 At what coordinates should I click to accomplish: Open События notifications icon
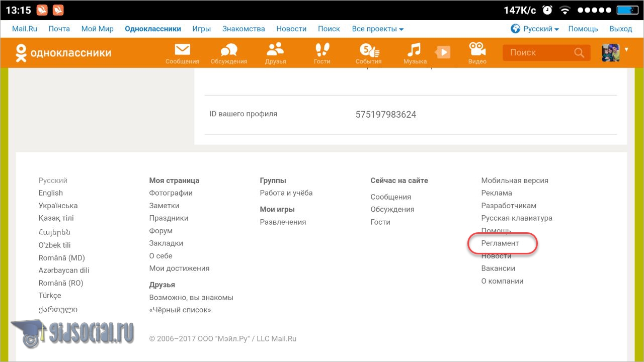[369, 50]
